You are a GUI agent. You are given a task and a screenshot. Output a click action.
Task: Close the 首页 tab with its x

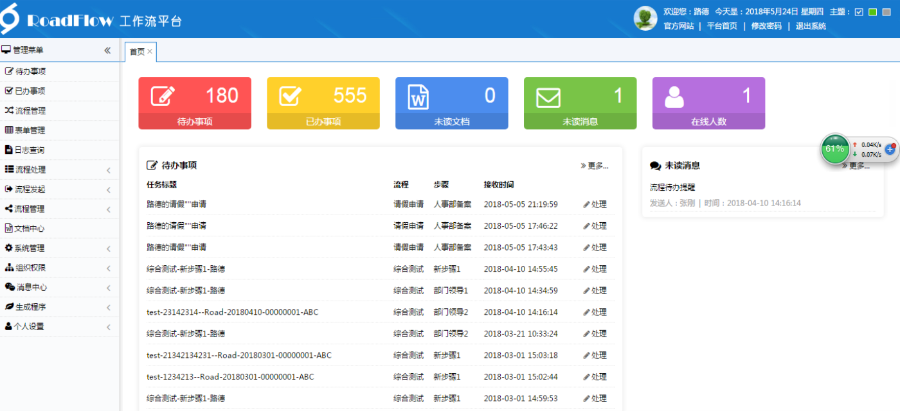[150, 52]
